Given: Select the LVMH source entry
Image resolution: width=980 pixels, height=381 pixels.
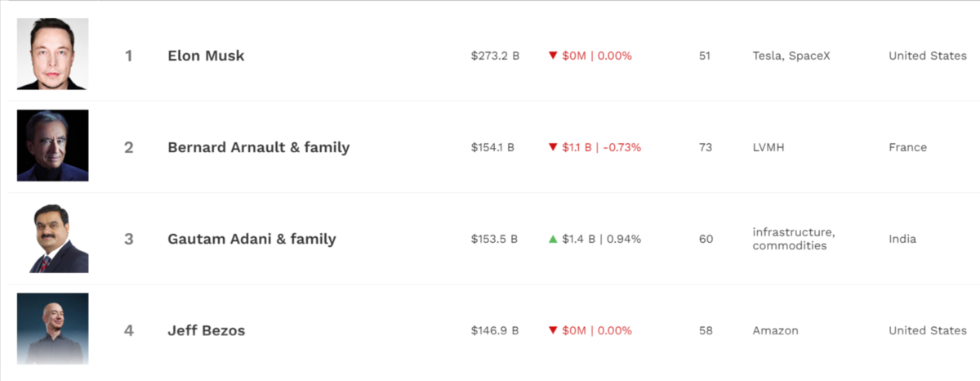Looking at the screenshot, I should (769, 147).
